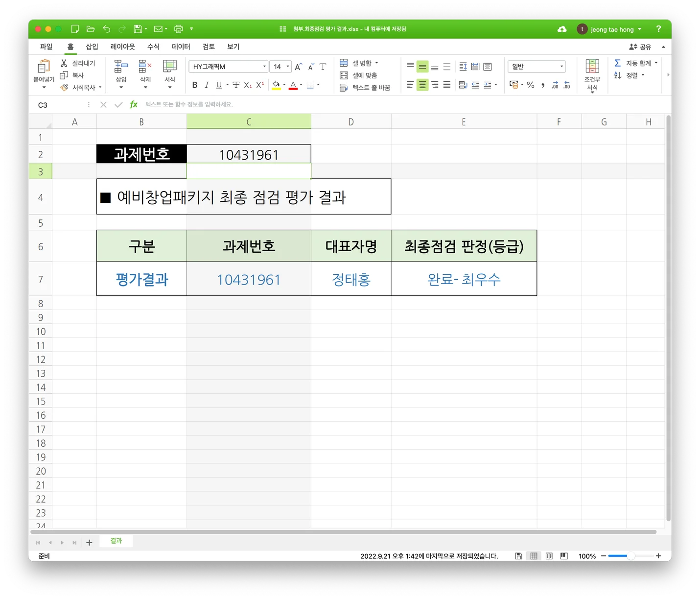Click the red font color button
Screen dimensions: 700x599
pyautogui.click(x=293, y=85)
